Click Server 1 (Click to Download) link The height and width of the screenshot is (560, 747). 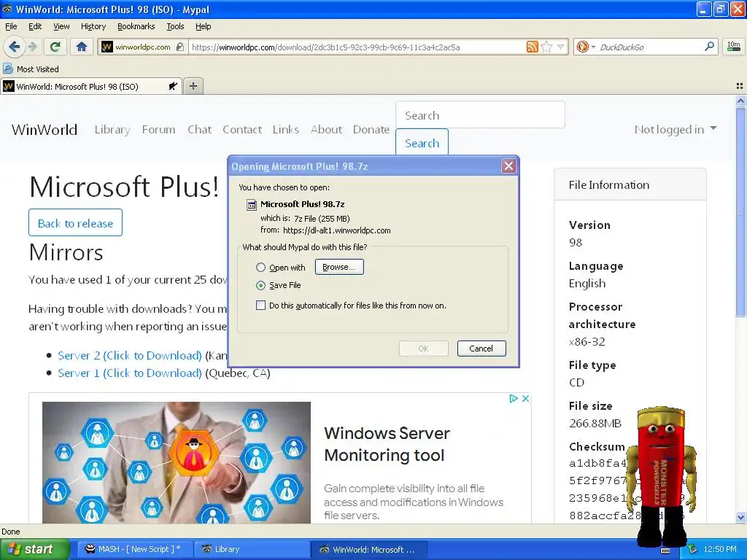pyautogui.click(x=130, y=373)
